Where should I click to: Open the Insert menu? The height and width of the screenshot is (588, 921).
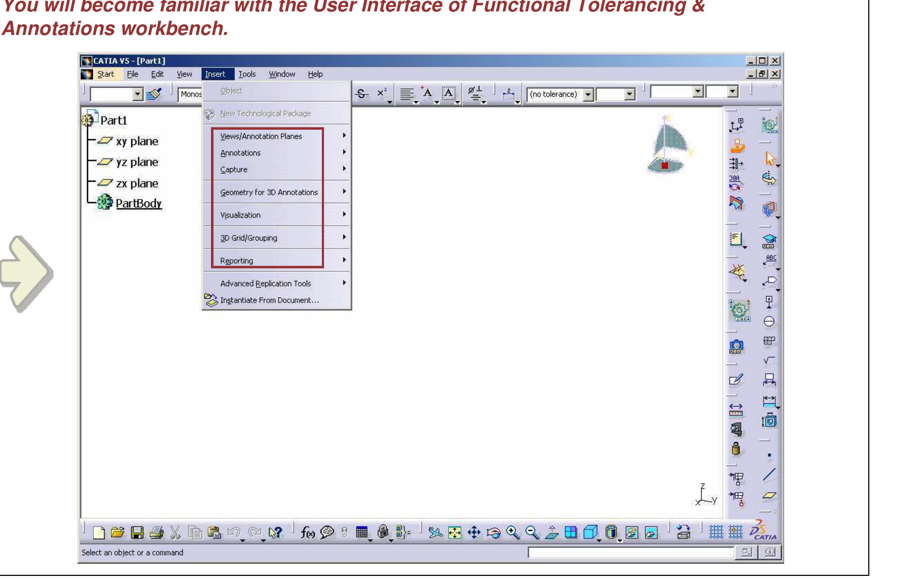click(x=216, y=74)
